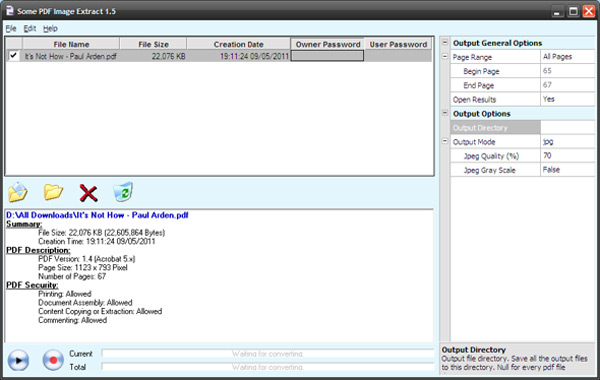The height and width of the screenshot is (380, 600).
Task: Click the Jpeg Quality value 70
Action: 568,156
